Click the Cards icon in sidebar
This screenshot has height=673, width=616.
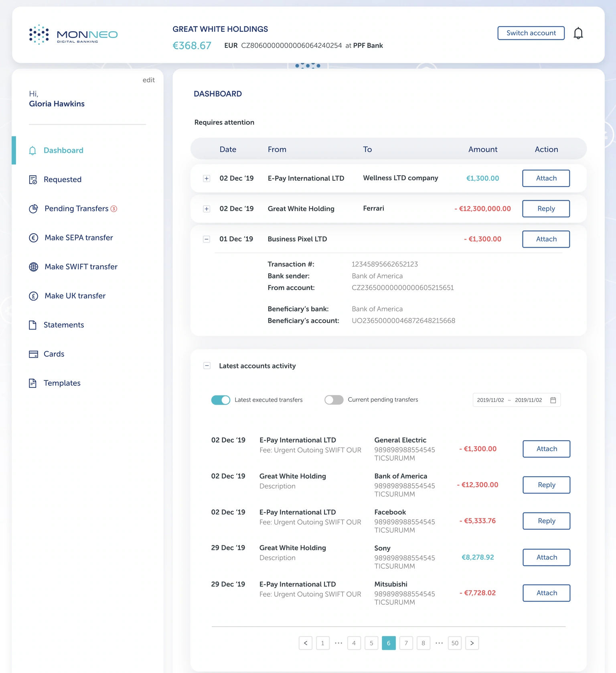(x=34, y=354)
